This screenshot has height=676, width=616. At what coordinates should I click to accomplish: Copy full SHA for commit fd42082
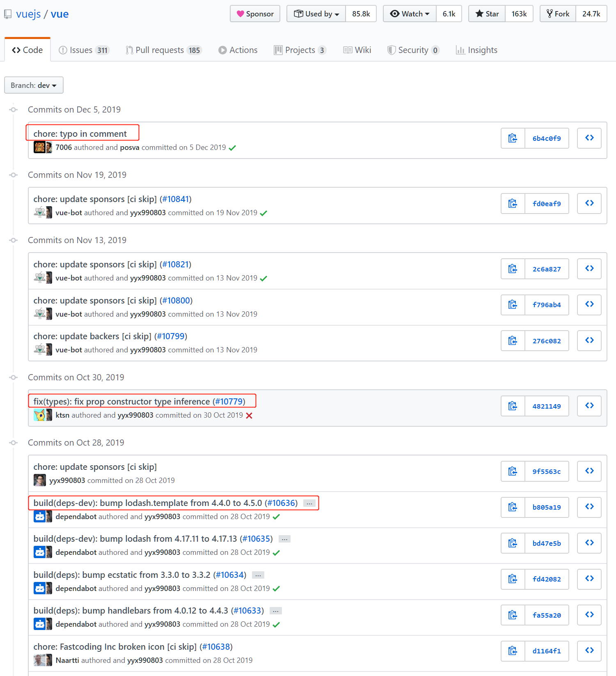point(513,579)
